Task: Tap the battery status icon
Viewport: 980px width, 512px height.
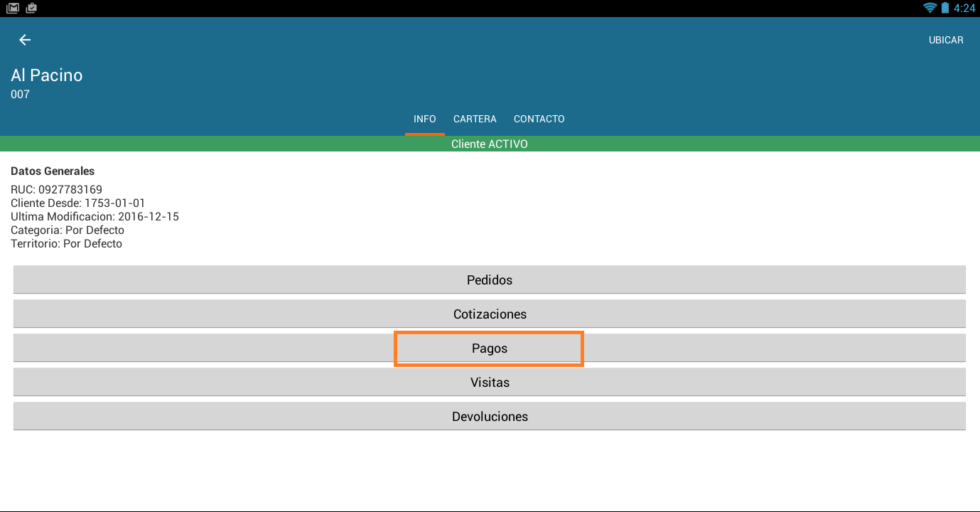Action: click(945, 9)
